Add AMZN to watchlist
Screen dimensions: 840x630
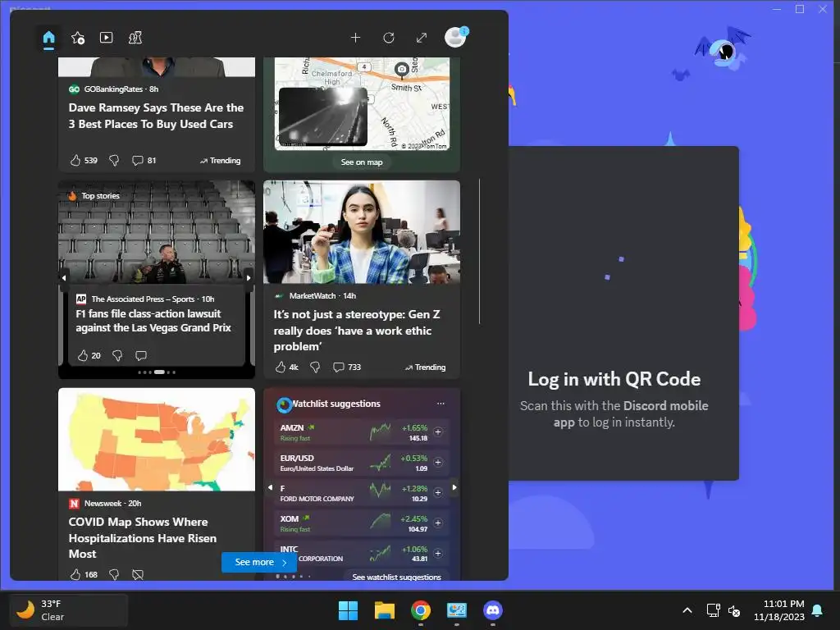point(438,431)
